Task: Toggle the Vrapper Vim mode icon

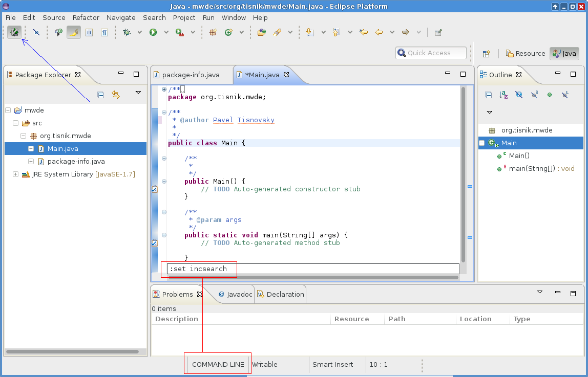Action: pyautogui.click(x=14, y=32)
